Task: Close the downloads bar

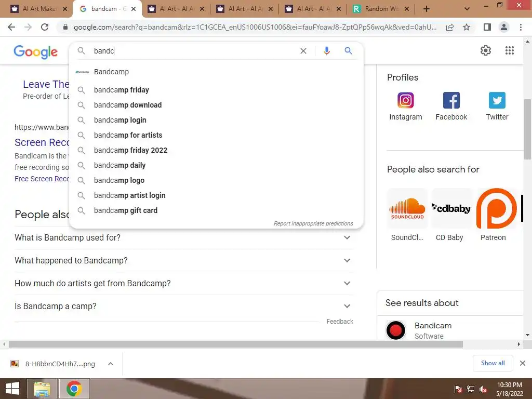Action: coord(523,363)
